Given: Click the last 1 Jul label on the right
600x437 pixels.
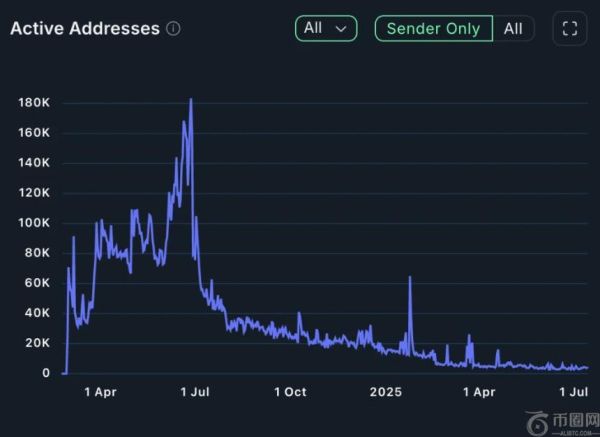Looking at the screenshot, I should click(x=573, y=392).
